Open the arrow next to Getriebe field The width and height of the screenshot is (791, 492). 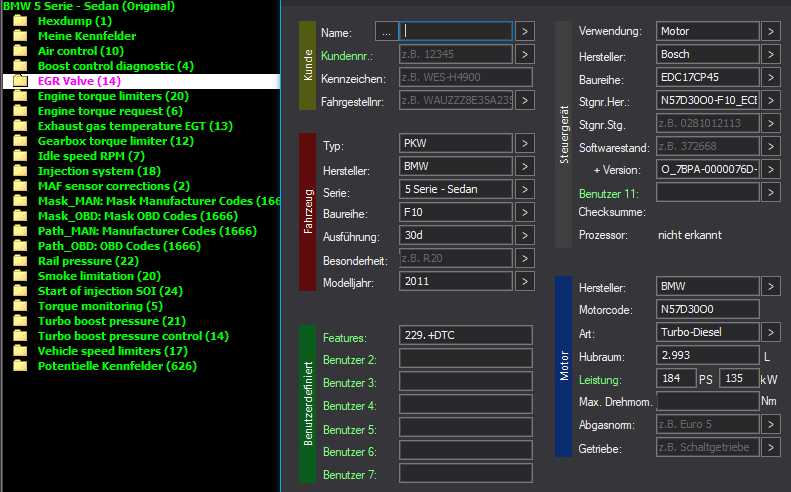click(771, 447)
